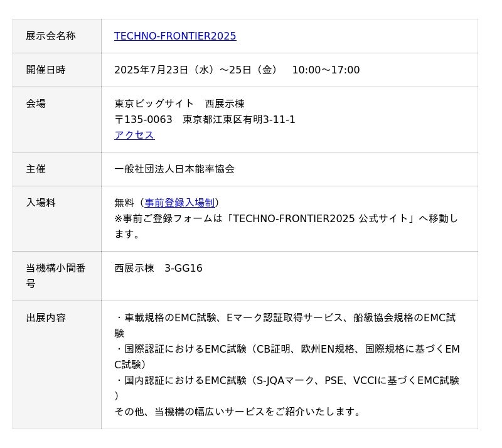Click the note about 公式サイト registration form

(x=286, y=219)
